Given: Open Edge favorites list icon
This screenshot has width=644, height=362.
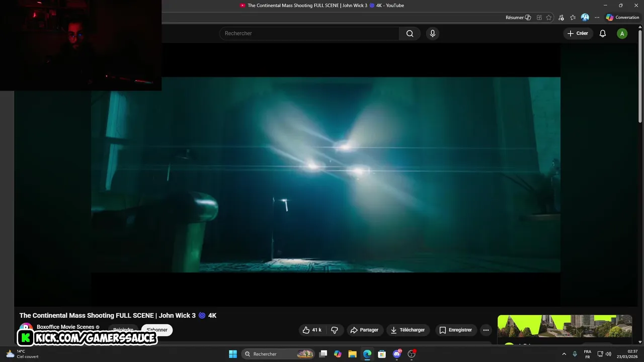Looking at the screenshot, I should [x=573, y=18].
